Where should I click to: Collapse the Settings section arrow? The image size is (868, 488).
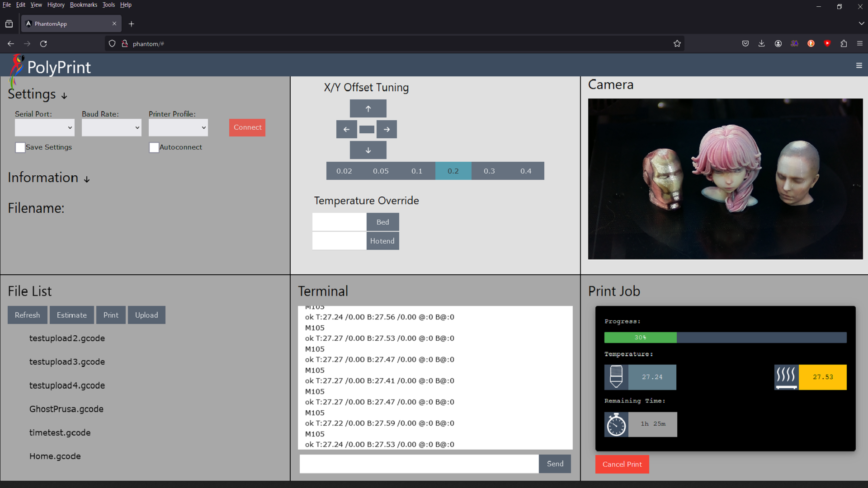click(64, 95)
